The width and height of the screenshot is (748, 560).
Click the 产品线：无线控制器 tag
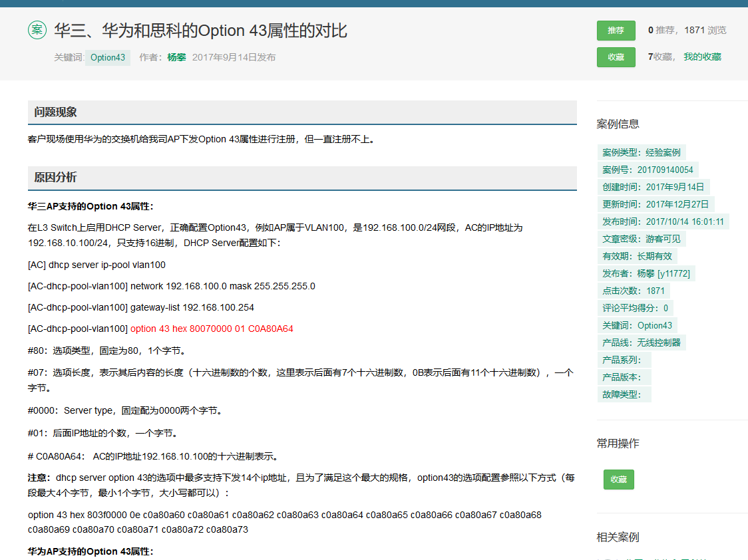(641, 343)
